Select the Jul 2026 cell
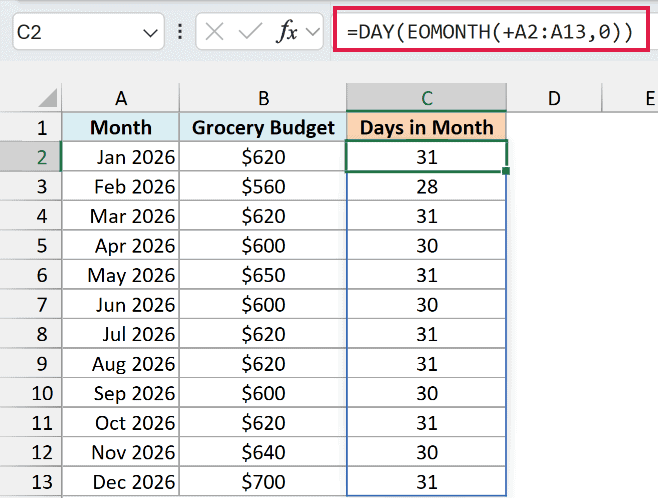658x498 pixels. coord(120,334)
